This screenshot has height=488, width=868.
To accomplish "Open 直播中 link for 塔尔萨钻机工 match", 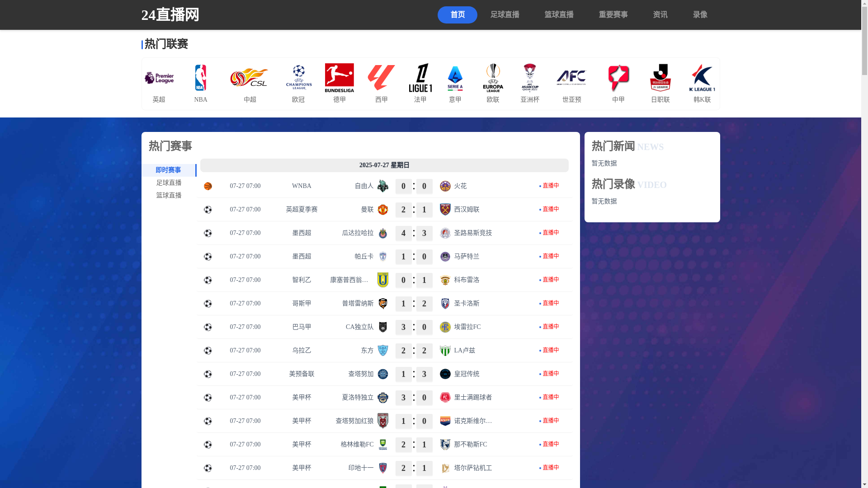I will 549,468.
